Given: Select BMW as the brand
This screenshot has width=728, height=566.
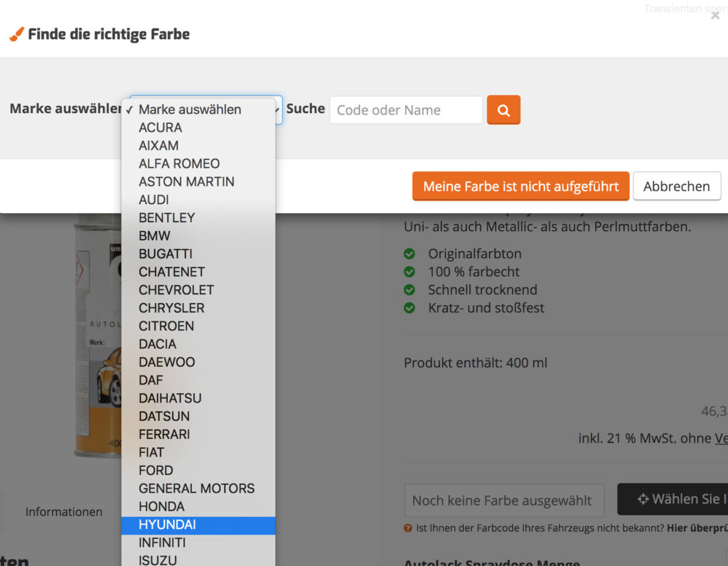Looking at the screenshot, I should 198,236.
